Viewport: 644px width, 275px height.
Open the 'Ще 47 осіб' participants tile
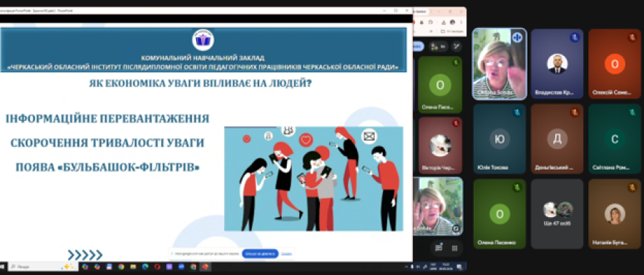tap(557, 213)
